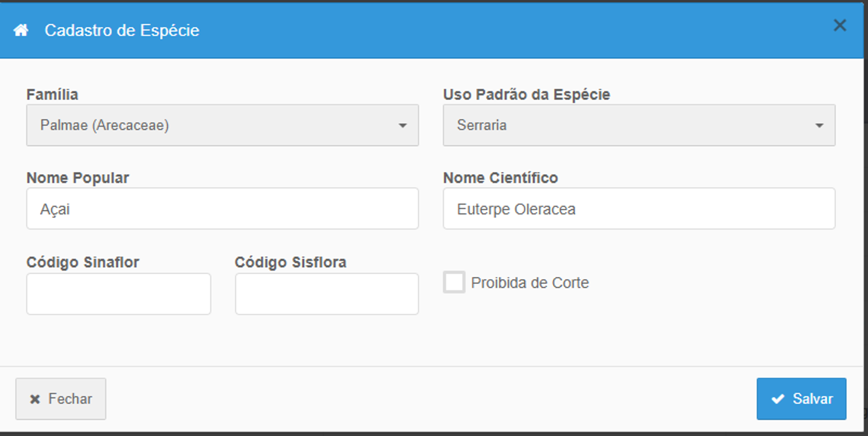Screen dimensions: 868x436
Task: Click the empty Código Sisflora input
Action: coord(327,294)
